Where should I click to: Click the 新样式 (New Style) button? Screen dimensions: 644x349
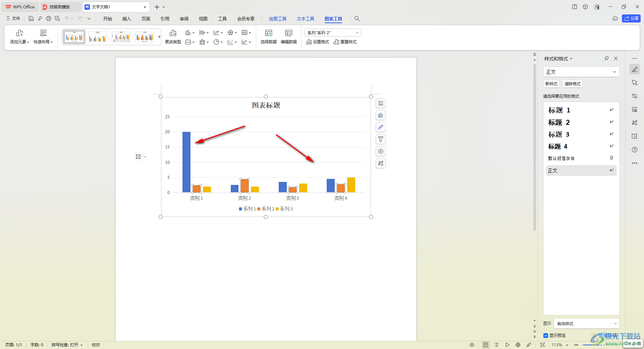point(551,84)
